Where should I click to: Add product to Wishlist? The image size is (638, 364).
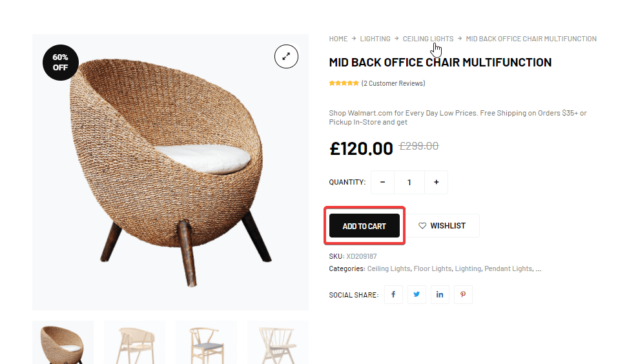[x=443, y=226]
